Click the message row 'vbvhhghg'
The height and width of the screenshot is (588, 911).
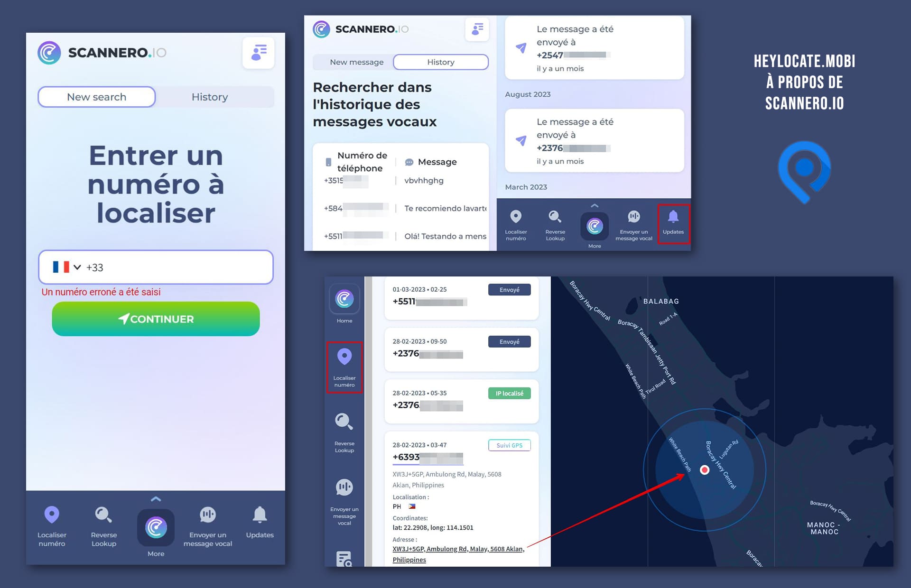pos(401,181)
